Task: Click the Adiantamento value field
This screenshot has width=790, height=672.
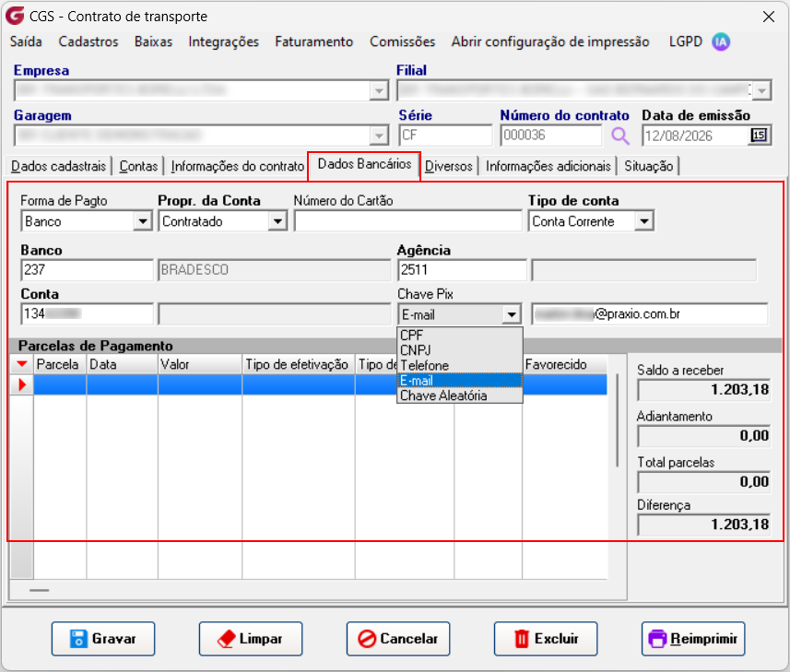Action: 704,436
